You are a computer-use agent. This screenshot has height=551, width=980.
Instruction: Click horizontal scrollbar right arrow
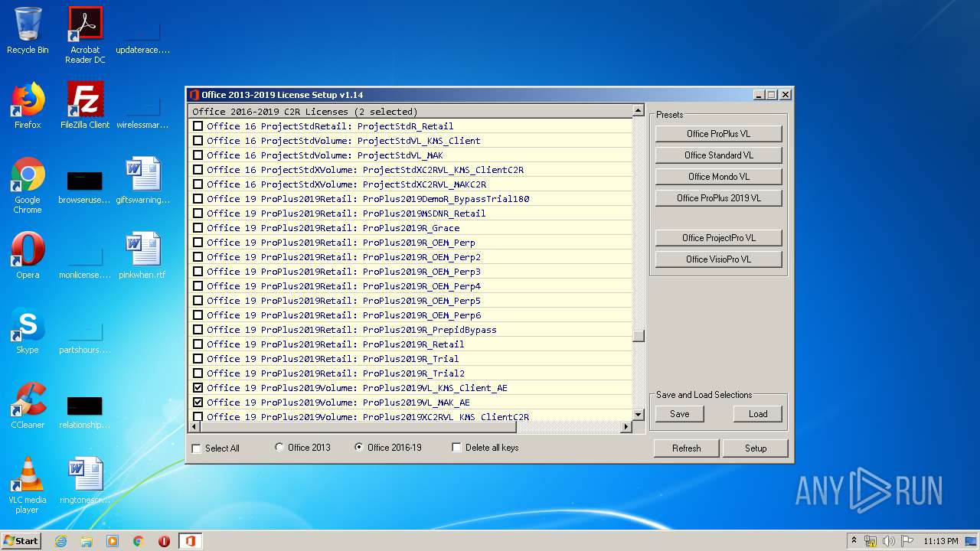pyautogui.click(x=626, y=427)
